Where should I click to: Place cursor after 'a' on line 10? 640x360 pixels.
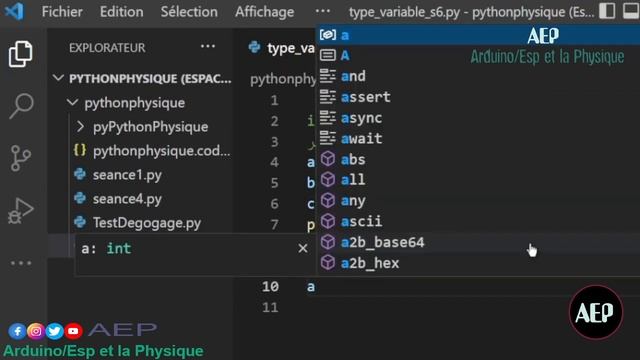(x=316, y=287)
